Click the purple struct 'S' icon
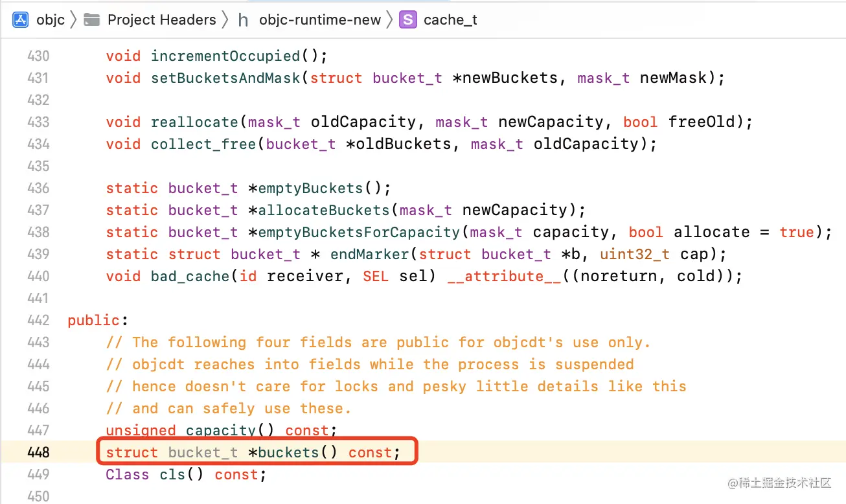Image resolution: width=846 pixels, height=504 pixels. (407, 19)
